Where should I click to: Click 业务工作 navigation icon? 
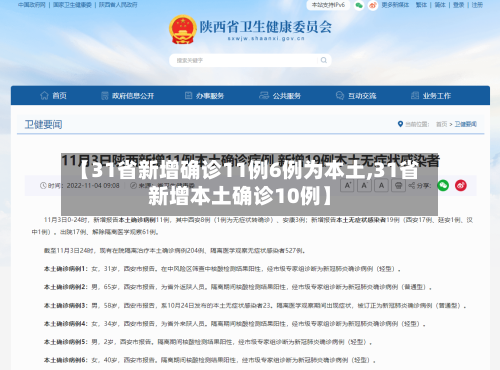pos(415,96)
